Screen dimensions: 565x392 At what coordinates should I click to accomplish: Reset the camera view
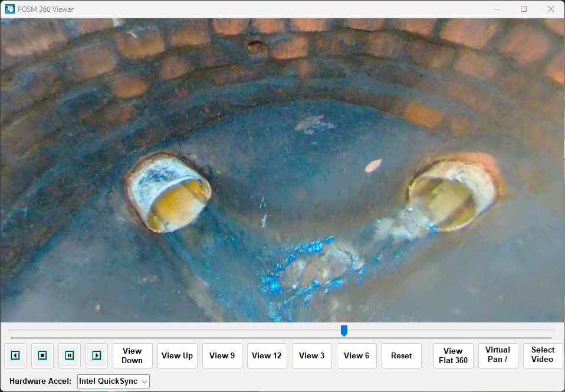tap(402, 355)
